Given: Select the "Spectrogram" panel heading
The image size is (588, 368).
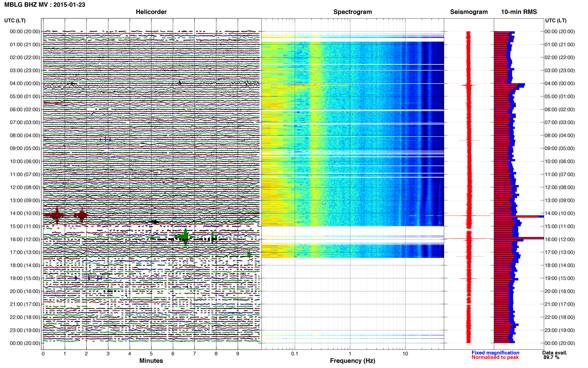Looking at the screenshot, I should [x=352, y=12].
